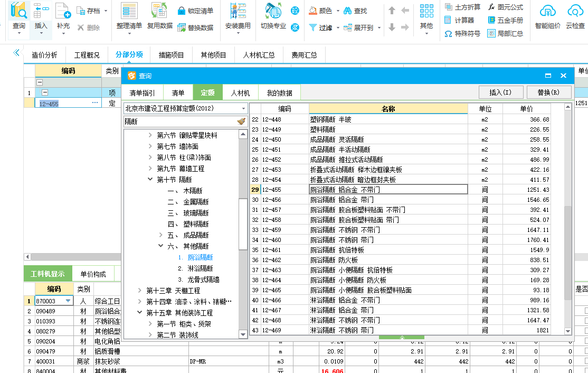Click the clear search broom icon
The width and height of the screenshot is (588, 373).
[x=241, y=121]
